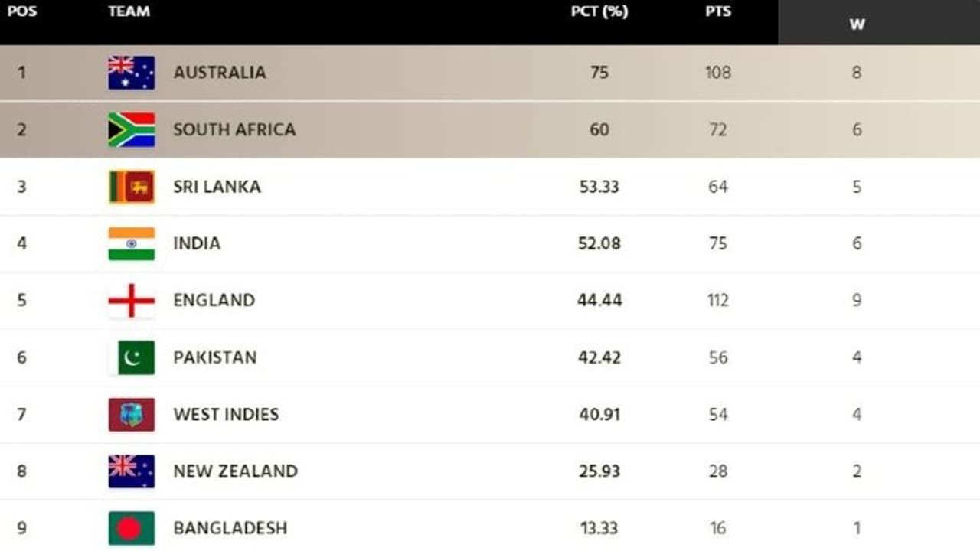Click the Sri Lanka flag icon

click(x=131, y=187)
